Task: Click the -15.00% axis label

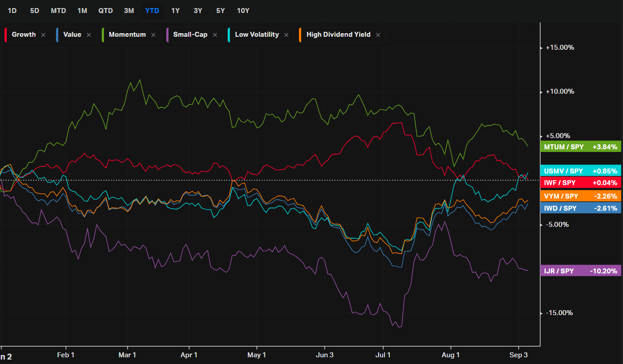Action: tap(559, 313)
